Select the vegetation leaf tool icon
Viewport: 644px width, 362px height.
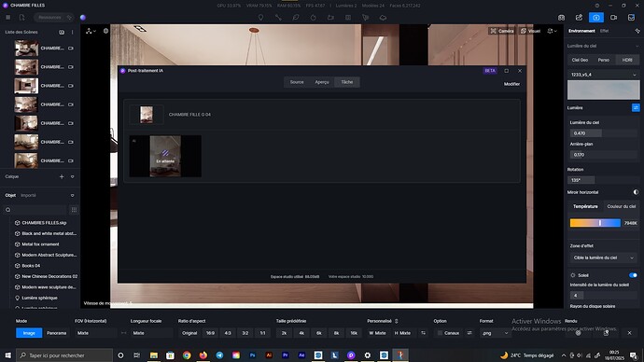296,18
